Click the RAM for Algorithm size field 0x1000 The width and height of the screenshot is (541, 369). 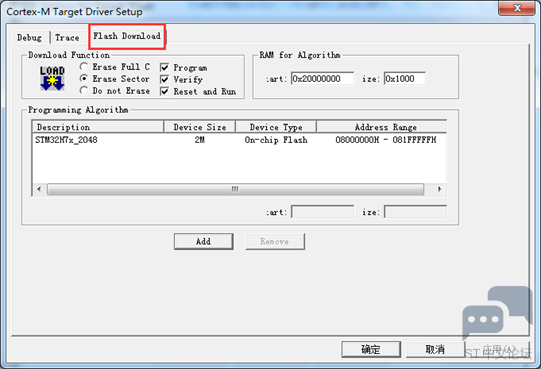(405, 79)
